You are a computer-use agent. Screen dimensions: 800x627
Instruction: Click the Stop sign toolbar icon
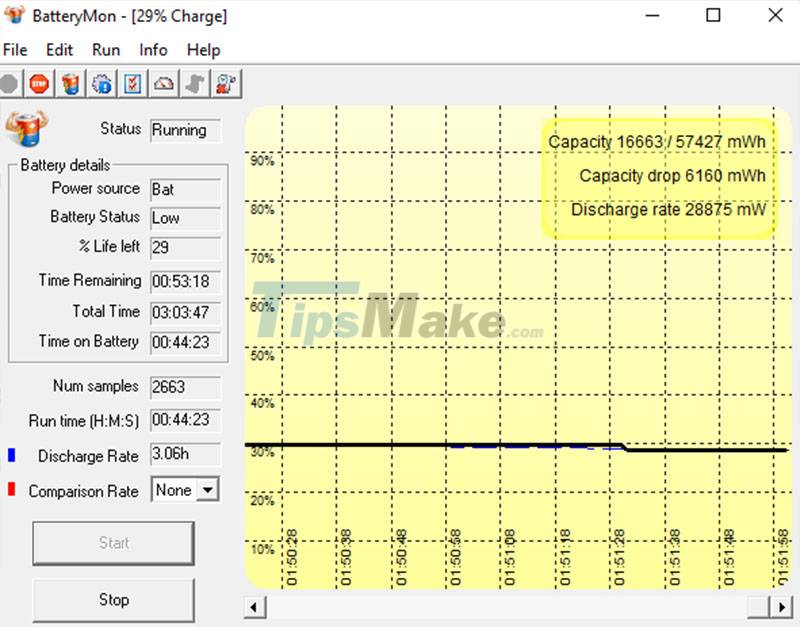39,83
